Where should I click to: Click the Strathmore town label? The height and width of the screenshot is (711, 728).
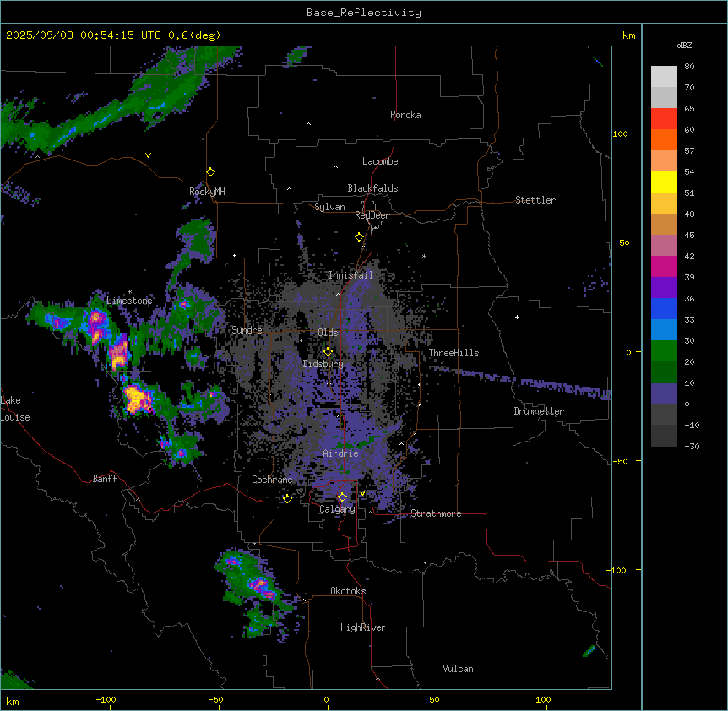click(436, 513)
